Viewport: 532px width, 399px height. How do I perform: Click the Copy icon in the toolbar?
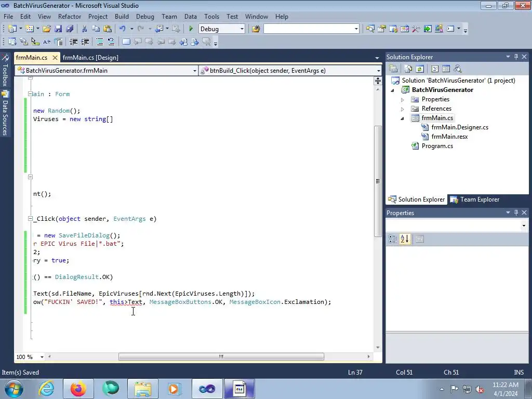click(96, 29)
